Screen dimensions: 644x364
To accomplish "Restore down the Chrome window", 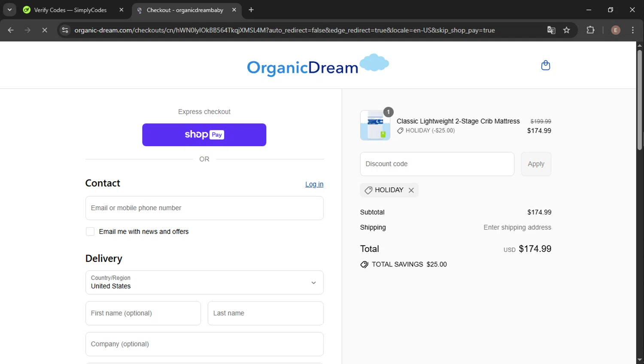I will (x=611, y=9).
